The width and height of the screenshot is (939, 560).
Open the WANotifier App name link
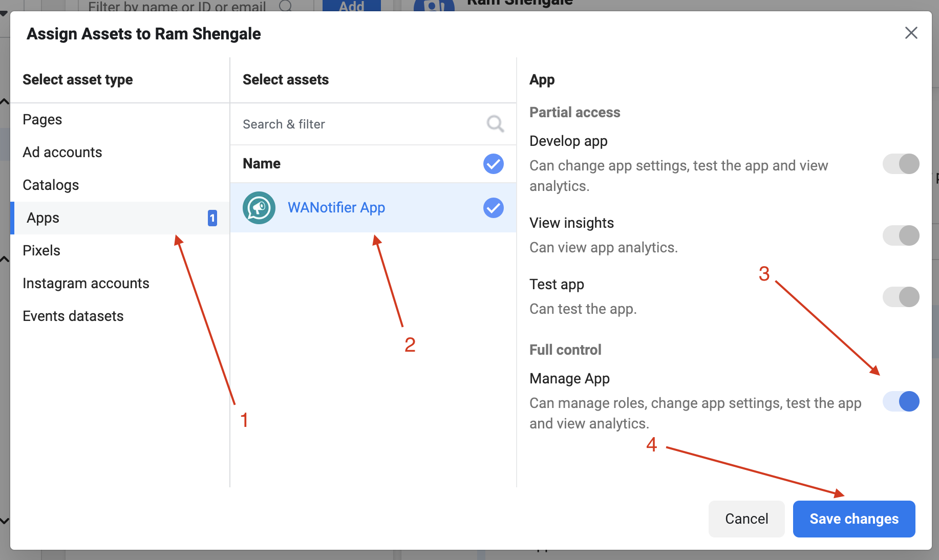click(x=336, y=208)
